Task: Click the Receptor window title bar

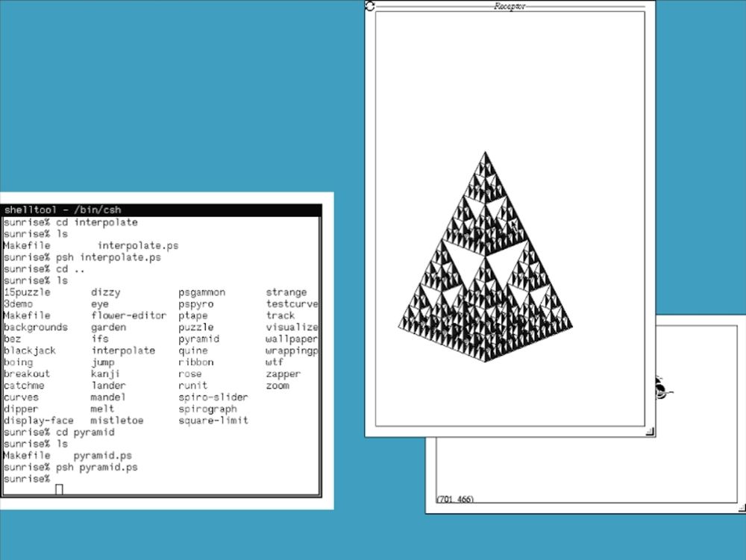Action: (x=510, y=6)
